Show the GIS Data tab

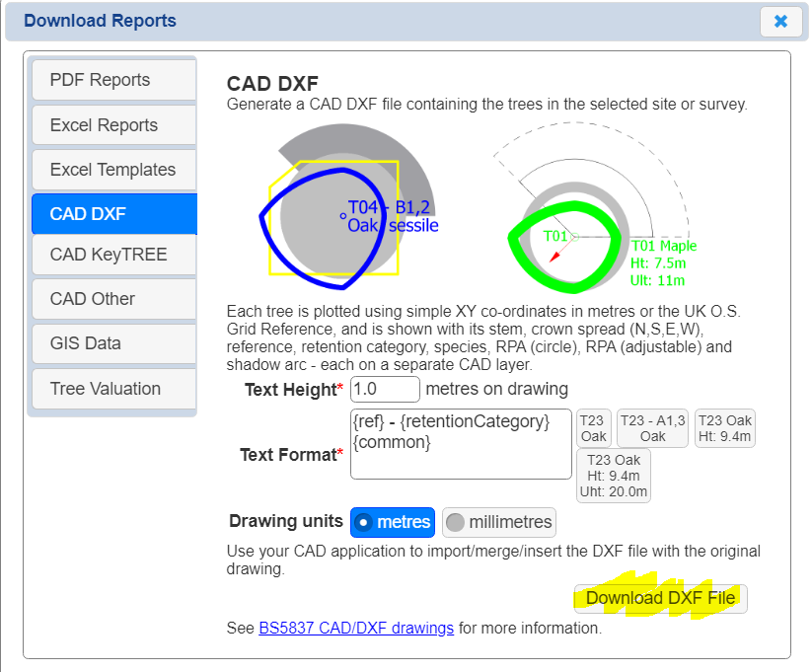[x=113, y=343]
